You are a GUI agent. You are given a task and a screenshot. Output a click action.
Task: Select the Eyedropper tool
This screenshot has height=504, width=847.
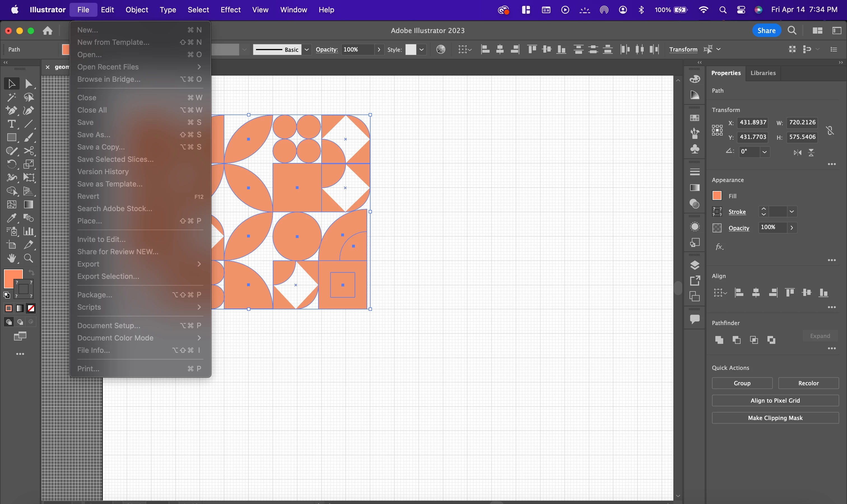point(11,218)
